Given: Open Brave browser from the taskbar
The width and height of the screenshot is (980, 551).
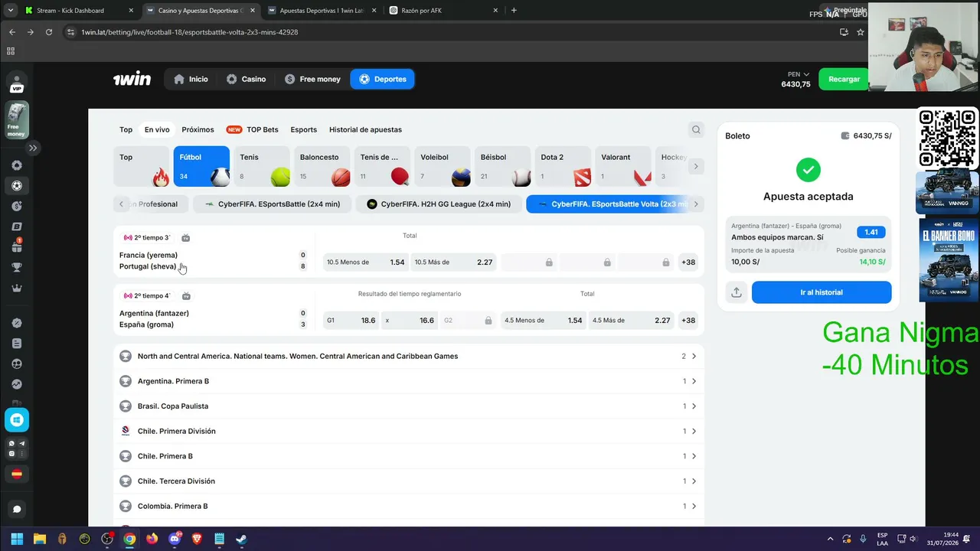Looking at the screenshot, I should 197,539.
